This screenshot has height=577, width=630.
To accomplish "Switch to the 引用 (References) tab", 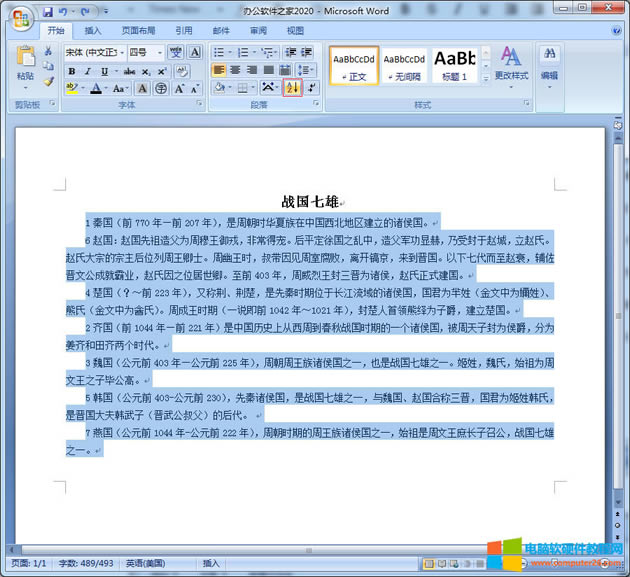I will [184, 31].
